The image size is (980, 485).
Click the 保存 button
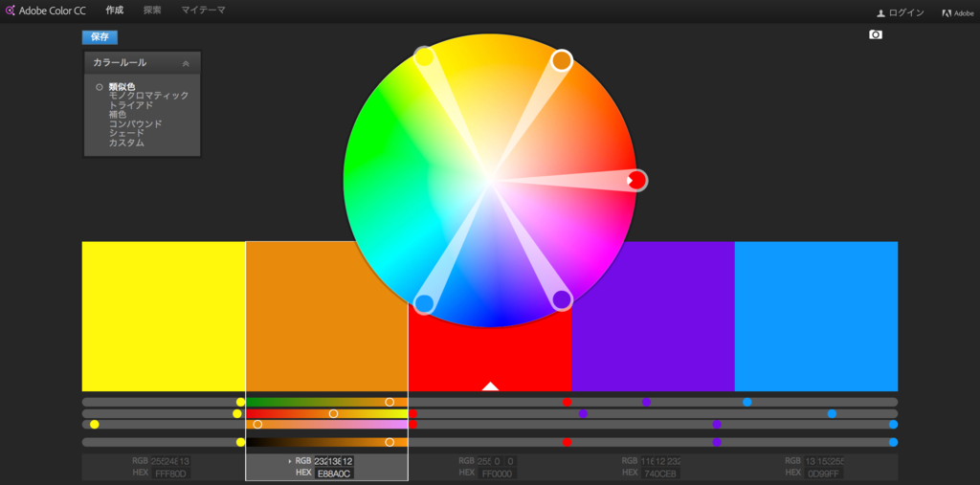[100, 37]
